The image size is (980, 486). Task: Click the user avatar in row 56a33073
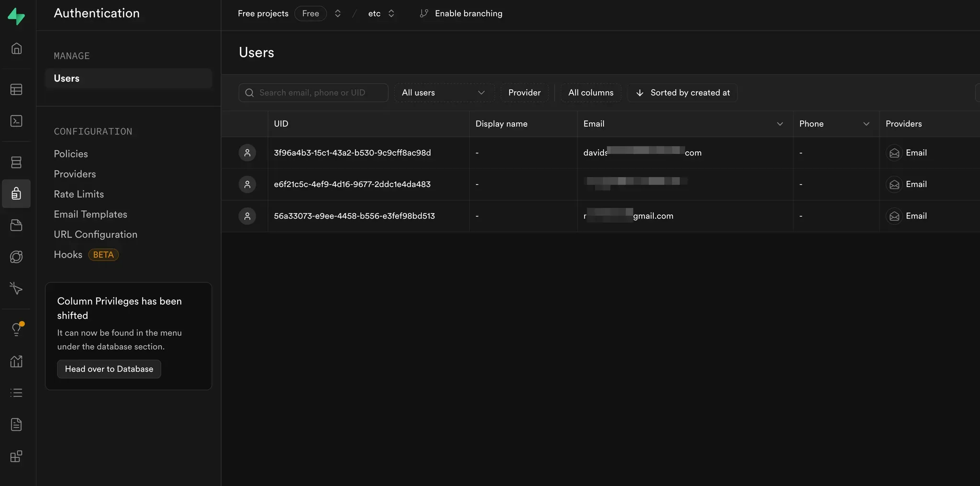click(x=247, y=216)
